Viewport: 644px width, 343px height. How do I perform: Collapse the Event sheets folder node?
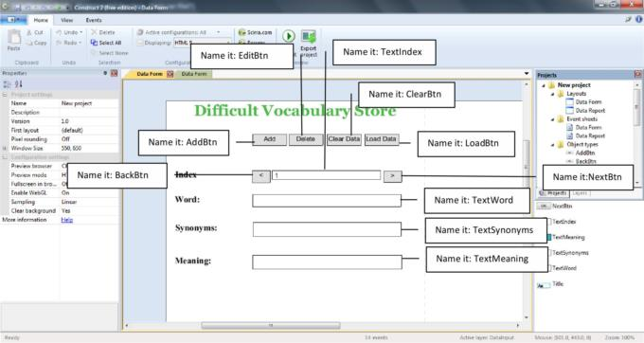(552, 119)
